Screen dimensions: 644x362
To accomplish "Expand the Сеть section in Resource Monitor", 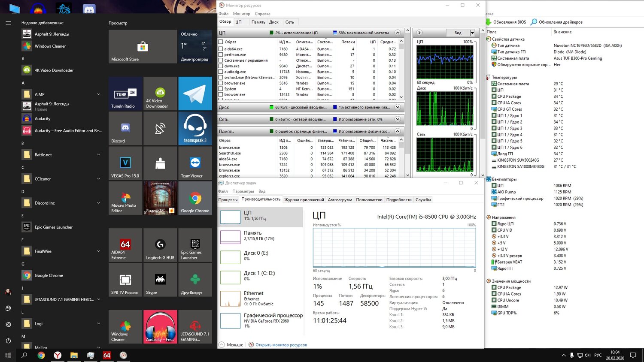I will 398,119.
